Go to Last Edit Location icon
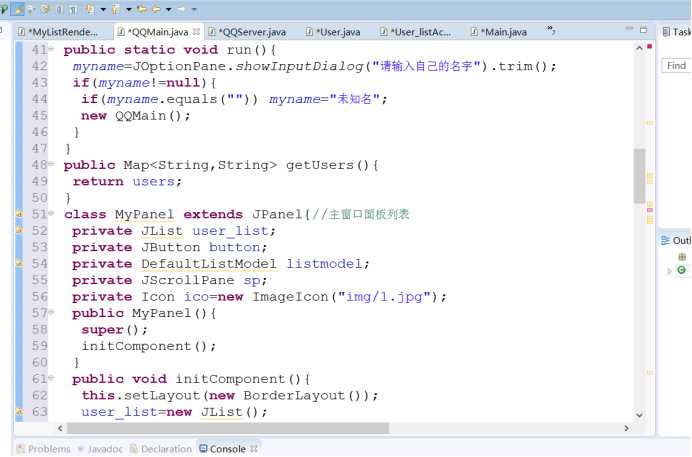Screen dimensions: 692x457 [x=142, y=9]
